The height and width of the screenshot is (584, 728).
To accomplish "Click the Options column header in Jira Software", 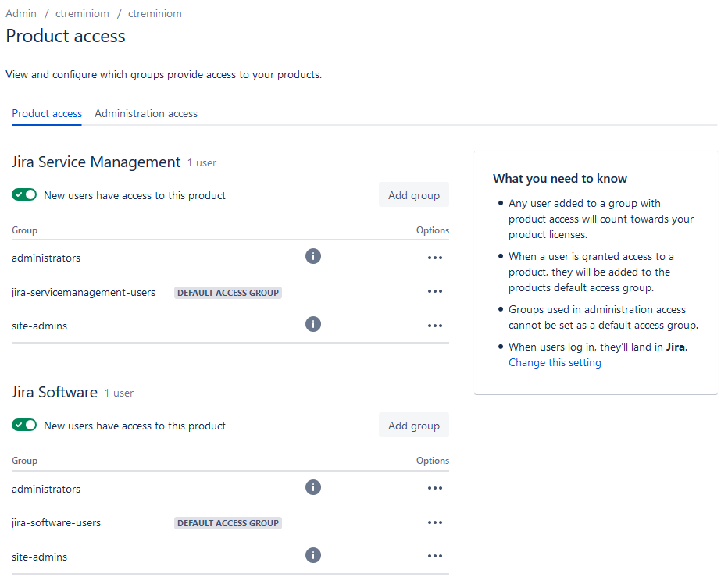I will [433, 461].
